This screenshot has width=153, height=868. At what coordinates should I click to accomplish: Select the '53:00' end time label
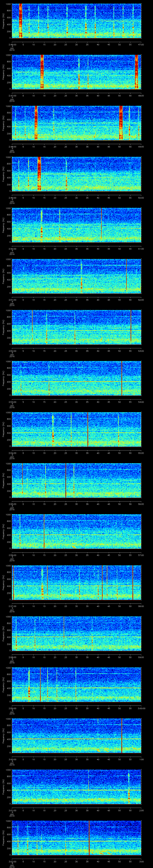click(141, 351)
